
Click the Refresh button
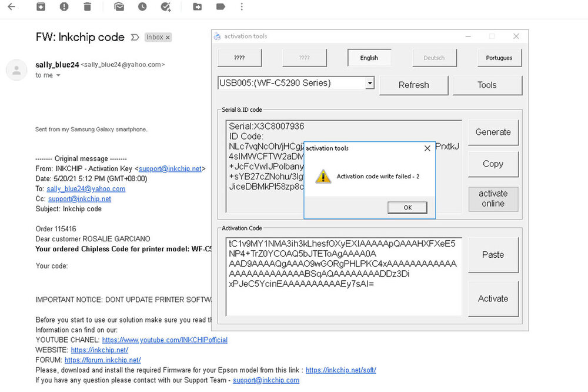click(x=413, y=85)
